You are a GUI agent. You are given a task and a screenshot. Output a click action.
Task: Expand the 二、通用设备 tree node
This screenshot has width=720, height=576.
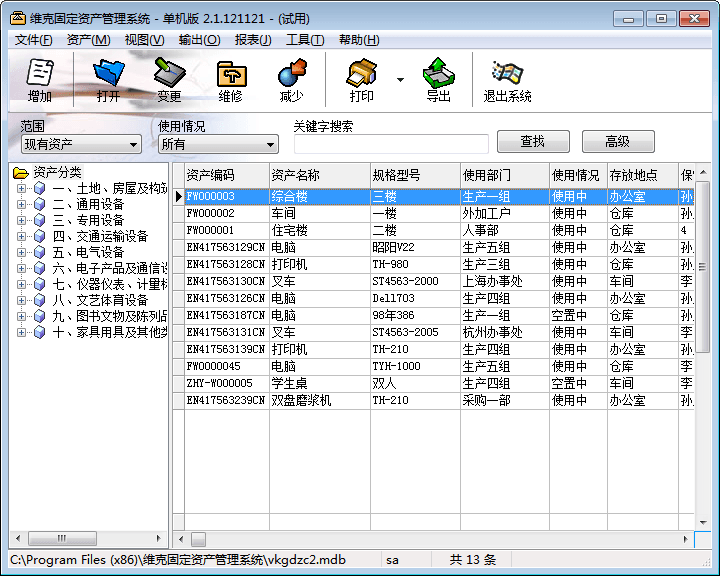point(21,204)
